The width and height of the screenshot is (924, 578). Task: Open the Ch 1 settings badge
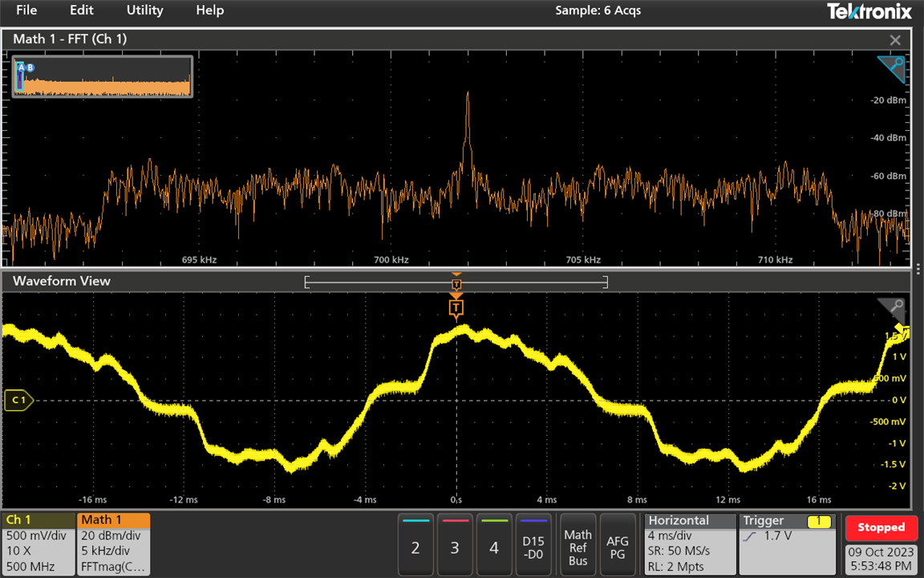point(38,543)
